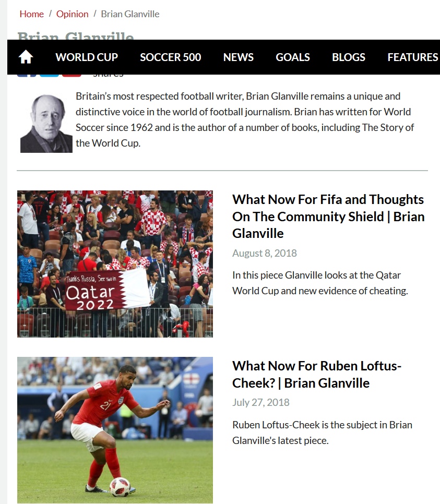440x504 pixels.
Task: Click the July 27, 2018 date
Action: click(x=261, y=402)
